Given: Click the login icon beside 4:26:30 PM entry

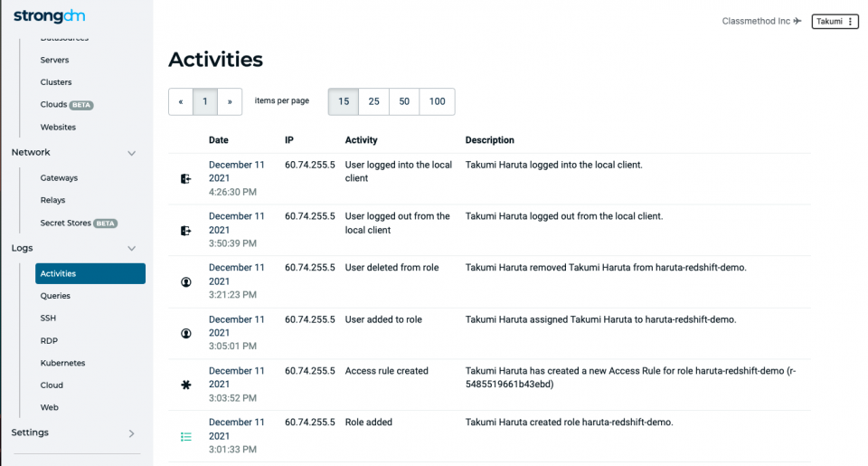Looking at the screenshot, I should click(x=186, y=178).
